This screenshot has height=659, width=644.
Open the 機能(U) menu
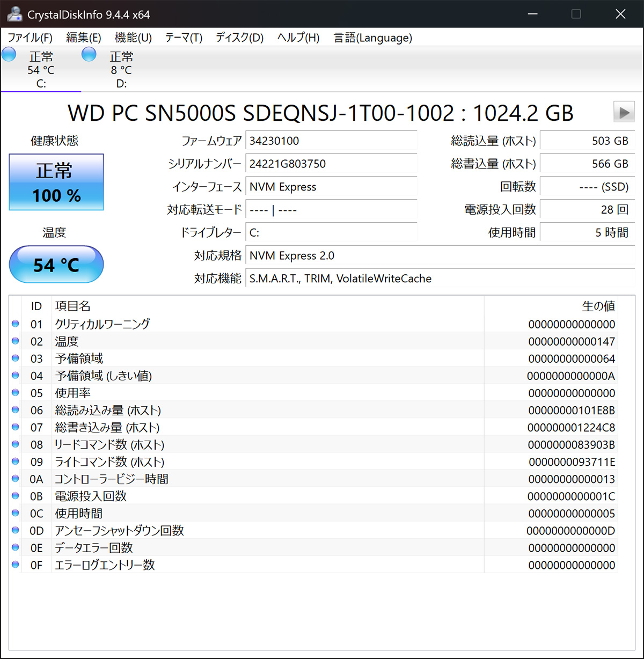[x=133, y=38]
